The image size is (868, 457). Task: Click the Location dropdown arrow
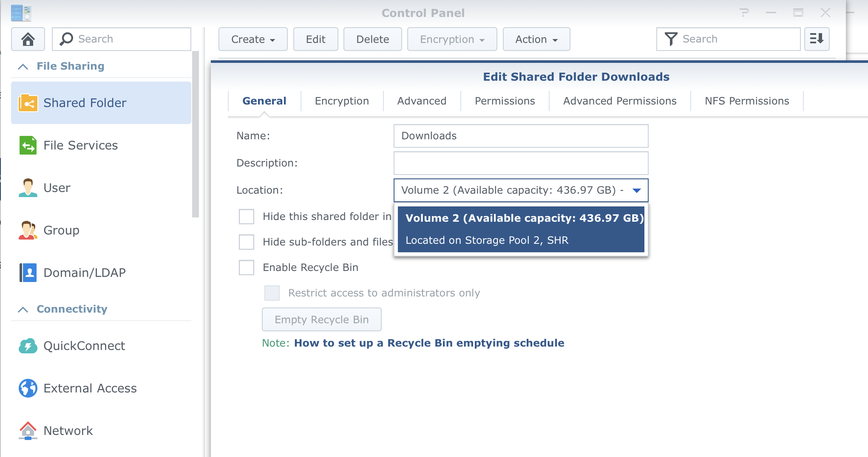637,190
